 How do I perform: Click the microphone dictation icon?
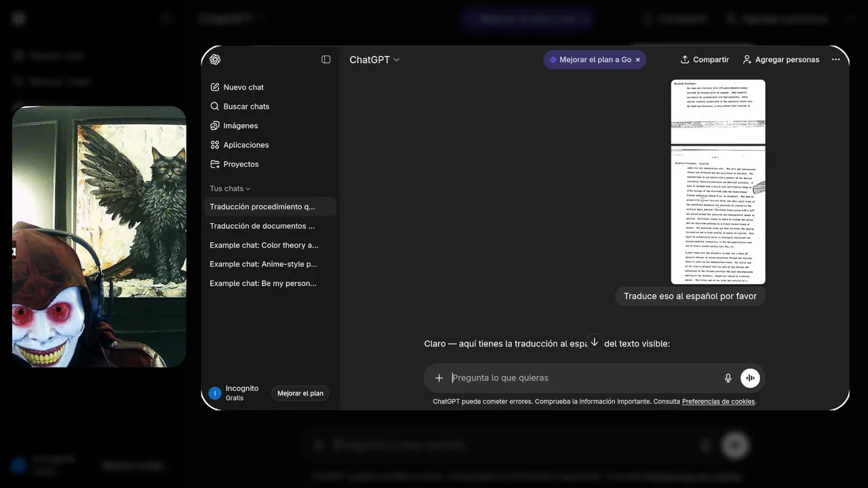[728, 378]
